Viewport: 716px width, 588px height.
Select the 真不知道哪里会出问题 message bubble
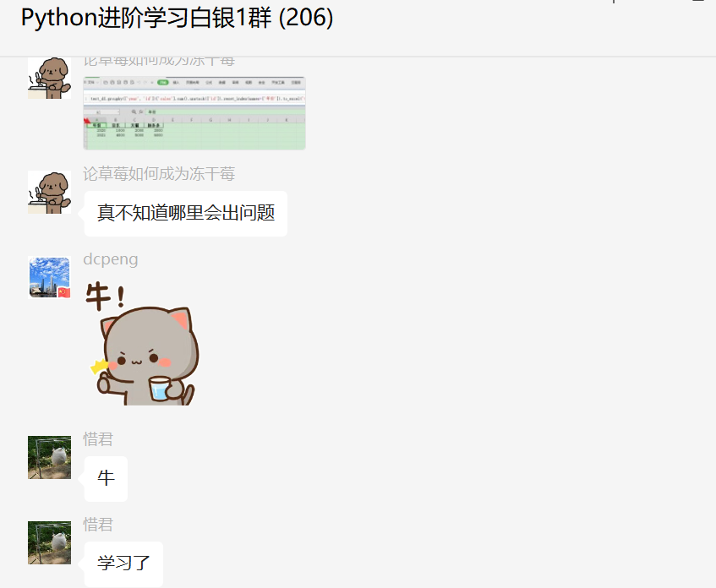(186, 213)
